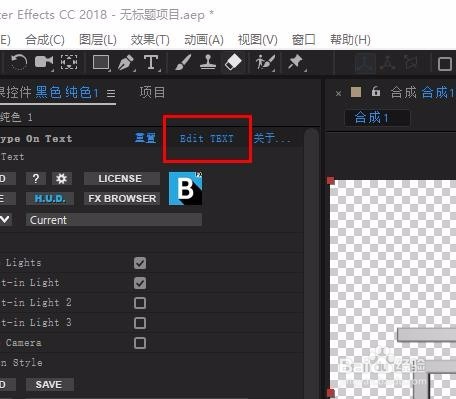Click the upper red layer corner handle

coord(331,181)
